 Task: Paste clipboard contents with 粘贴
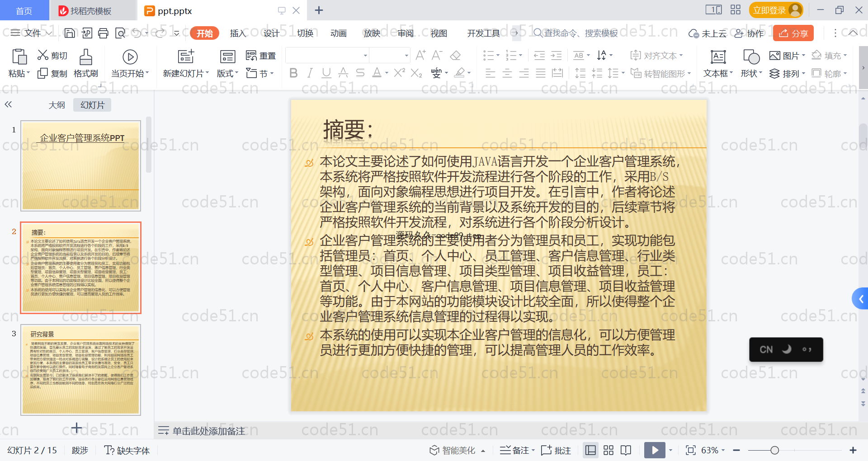click(x=19, y=63)
